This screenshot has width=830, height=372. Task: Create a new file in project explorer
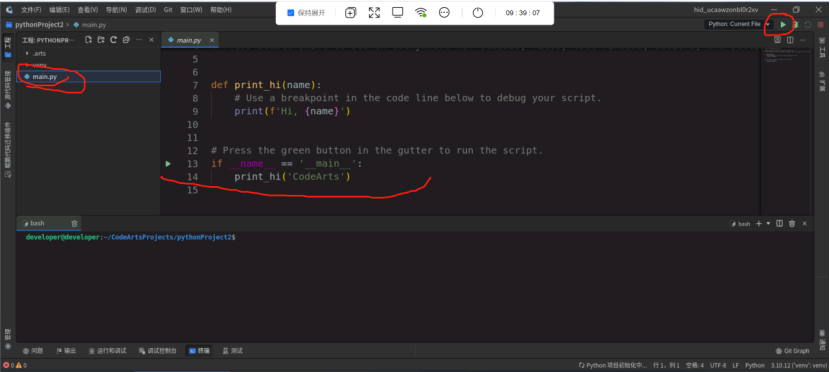(x=88, y=40)
